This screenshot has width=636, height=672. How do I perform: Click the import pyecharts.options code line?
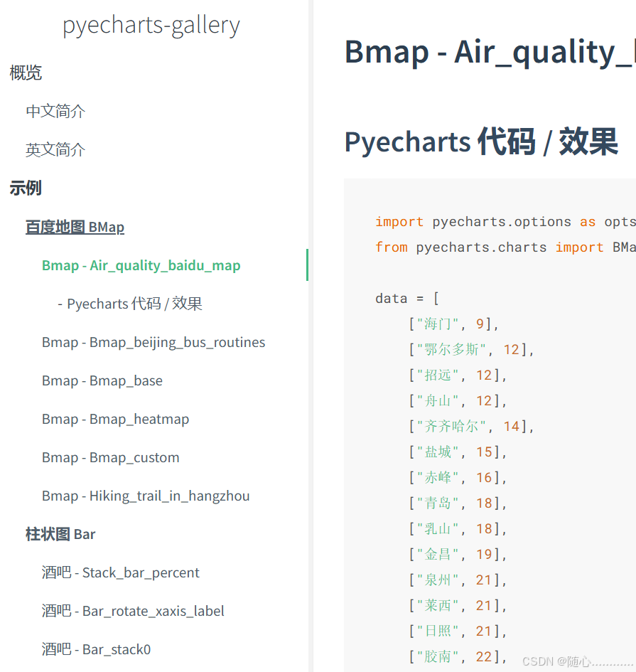pyautogui.click(x=505, y=222)
